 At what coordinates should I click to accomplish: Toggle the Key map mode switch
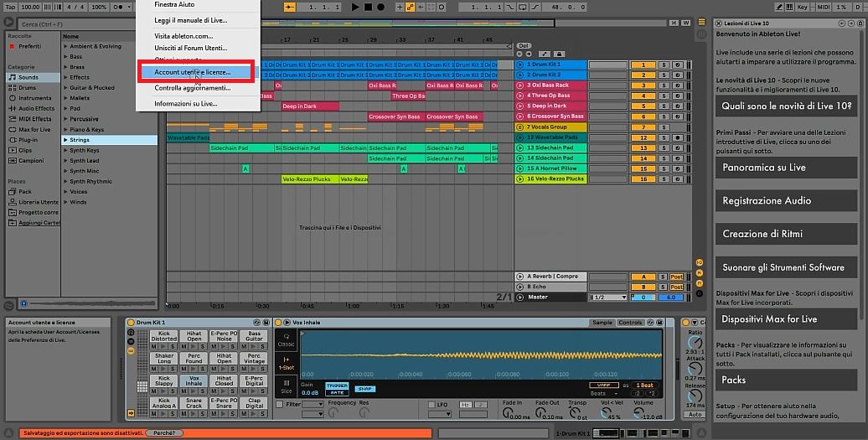point(802,8)
